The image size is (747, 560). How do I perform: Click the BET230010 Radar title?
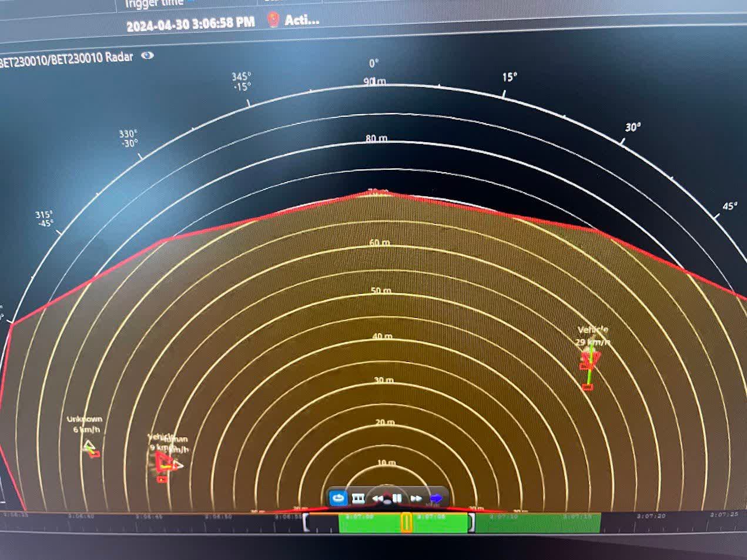click(x=66, y=59)
